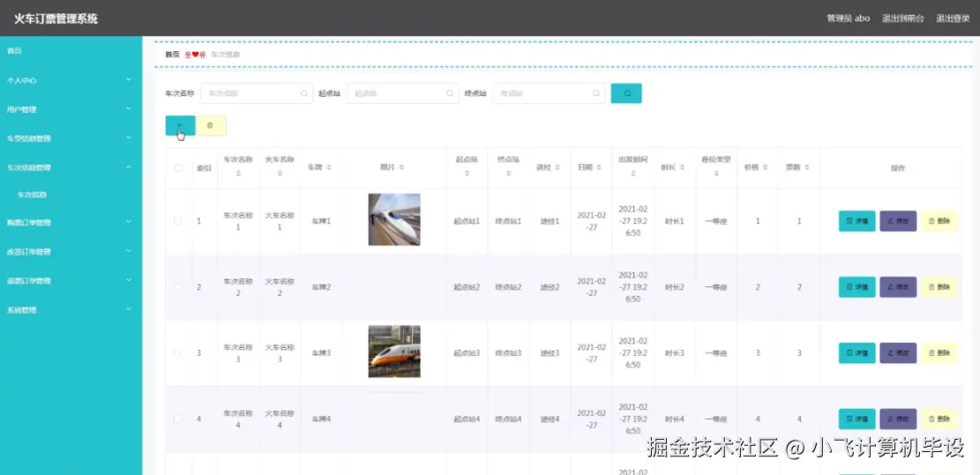Sort by the 日期 column arrows
The image size is (980, 475).
(599, 168)
